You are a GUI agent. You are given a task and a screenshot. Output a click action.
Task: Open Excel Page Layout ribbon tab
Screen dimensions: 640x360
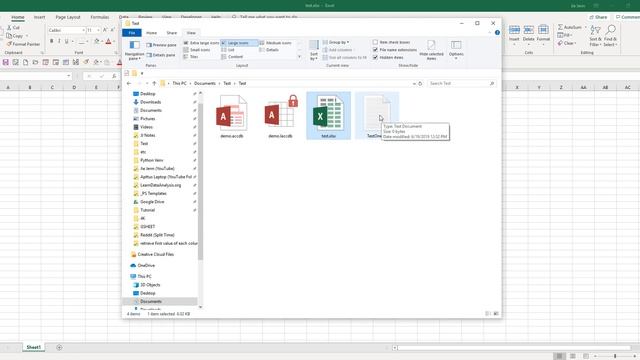(68, 17)
